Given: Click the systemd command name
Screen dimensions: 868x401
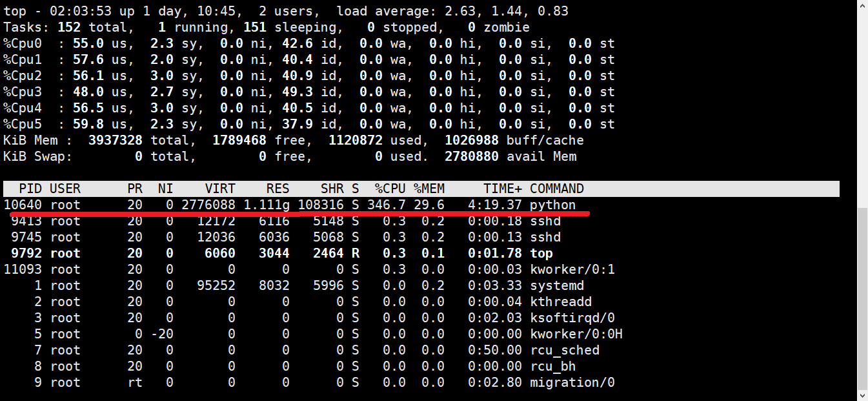Looking at the screenshot, I should pyautogui.click(x=557, y=285).
